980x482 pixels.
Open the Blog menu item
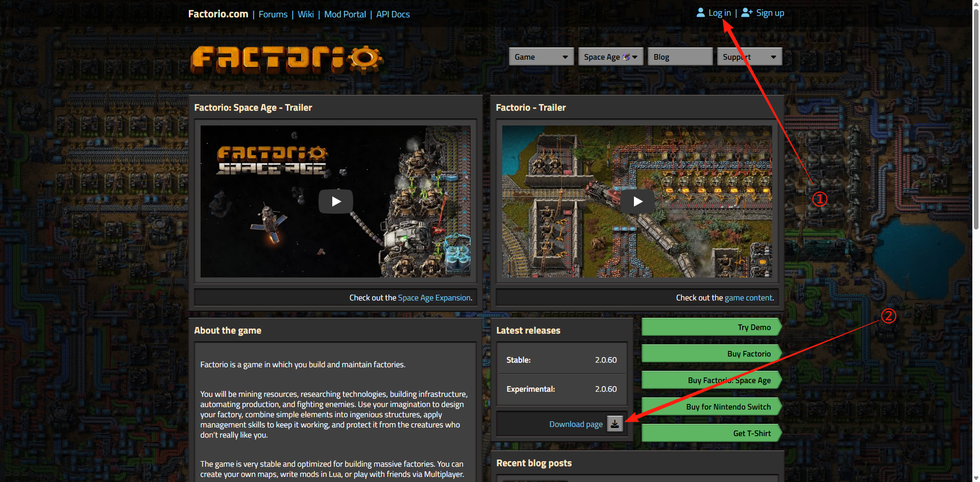pyautogui.click(x=680, y=57)
